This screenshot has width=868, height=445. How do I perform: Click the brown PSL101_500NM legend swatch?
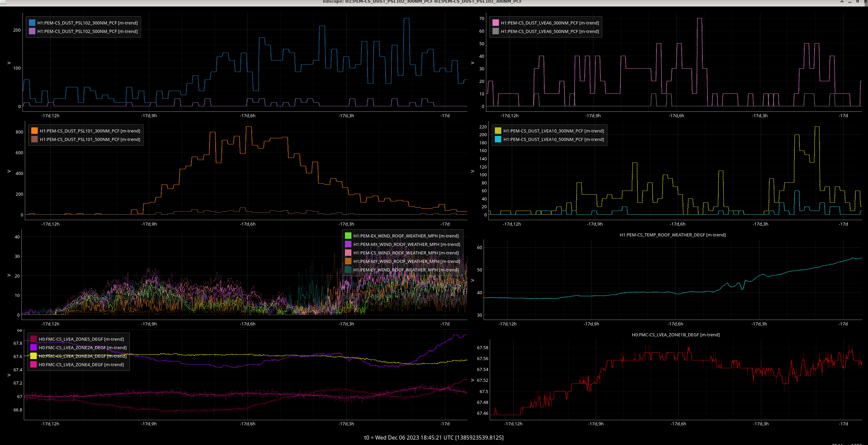click(35, 139)
